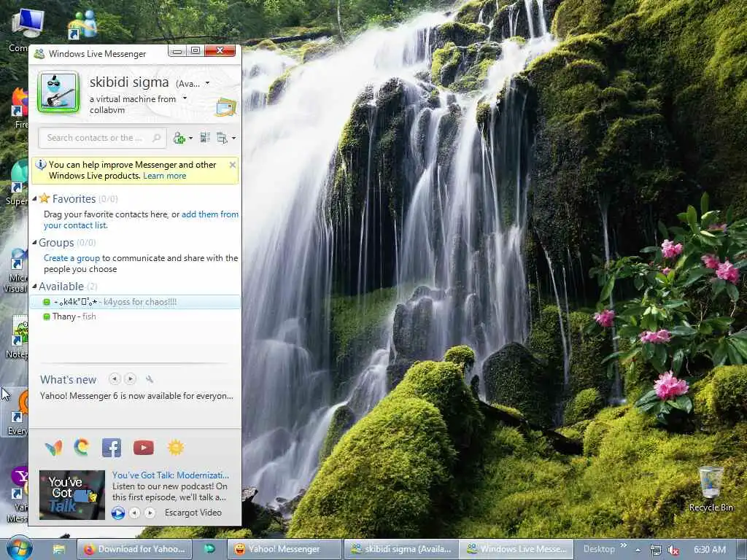Click the network tray icon
The width and height of the screenshot is (747, 560).
656,550
